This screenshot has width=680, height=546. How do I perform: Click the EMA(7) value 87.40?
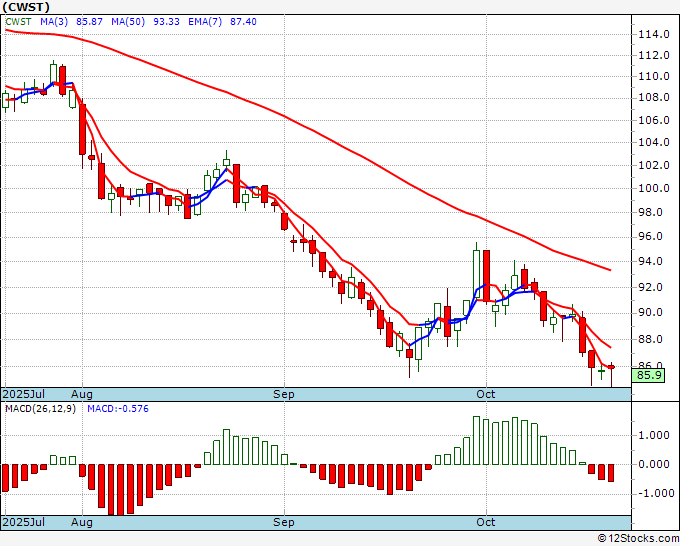243,22
